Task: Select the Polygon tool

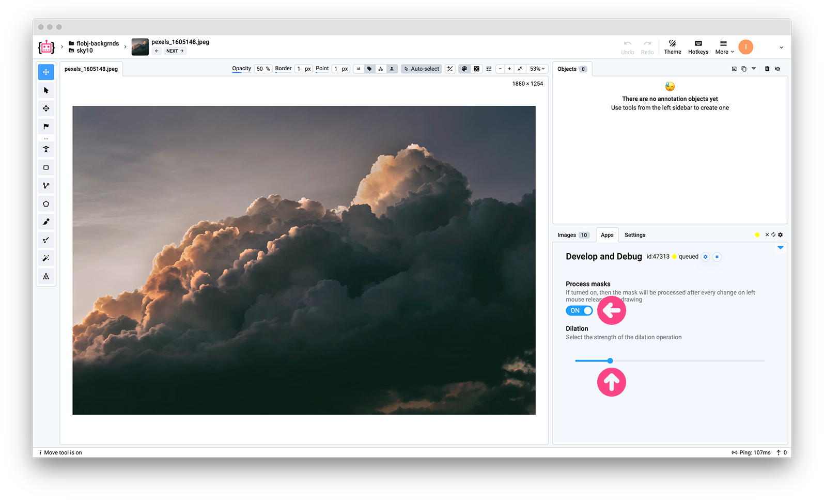Action: pyautogui.click(x=46, y=204)
